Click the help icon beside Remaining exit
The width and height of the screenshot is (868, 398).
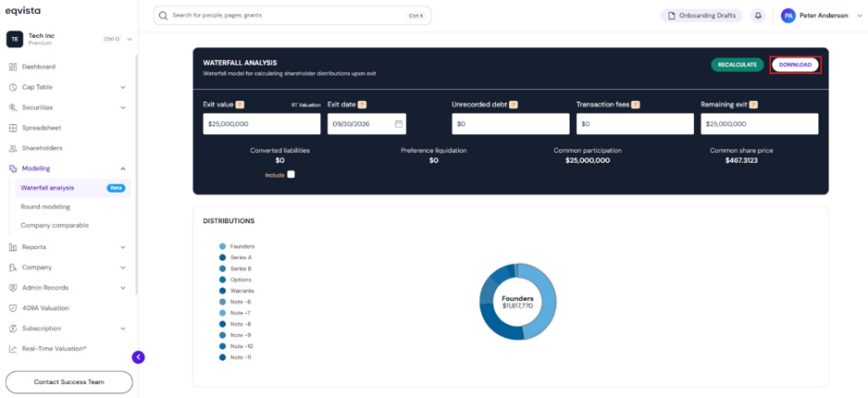click(x=753, y=105)
